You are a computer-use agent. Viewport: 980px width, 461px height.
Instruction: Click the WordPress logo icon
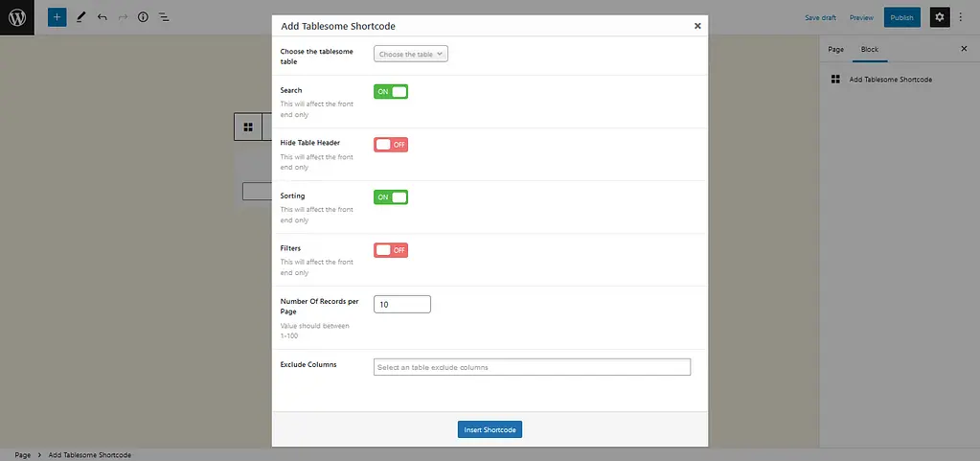pos(17,17)
